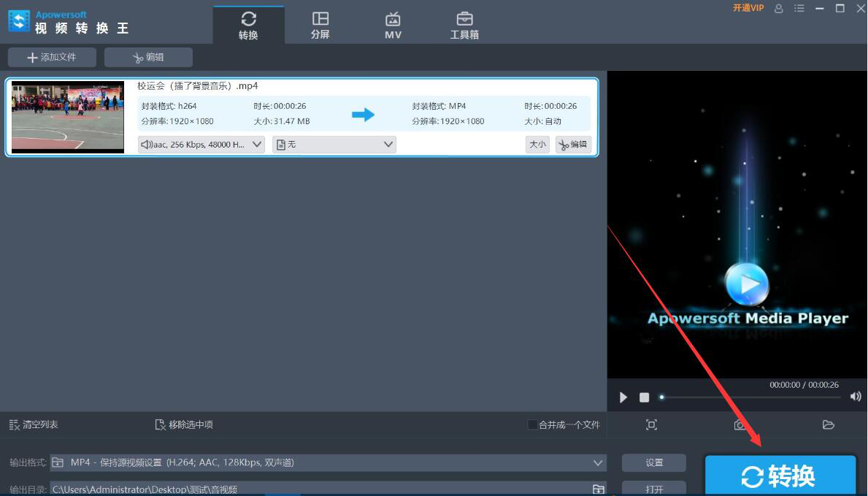
Task: Open the snapshot folder icon
Action: tap(828, 425)
